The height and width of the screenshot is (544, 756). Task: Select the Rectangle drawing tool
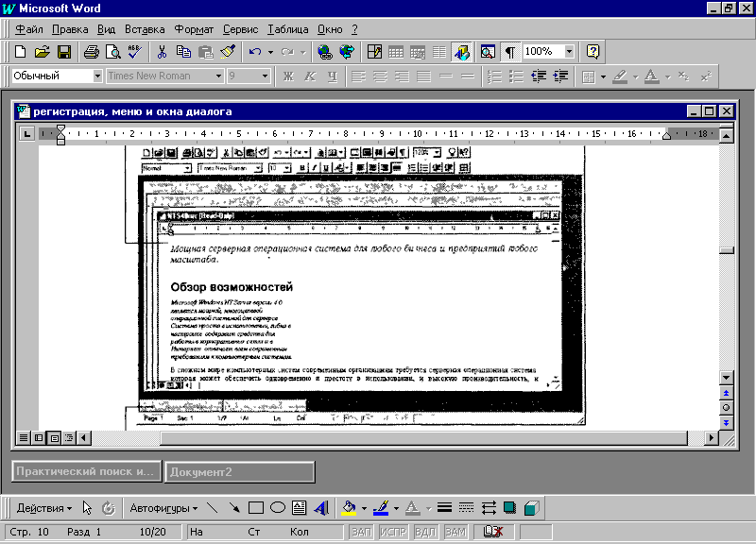point(255,508)
